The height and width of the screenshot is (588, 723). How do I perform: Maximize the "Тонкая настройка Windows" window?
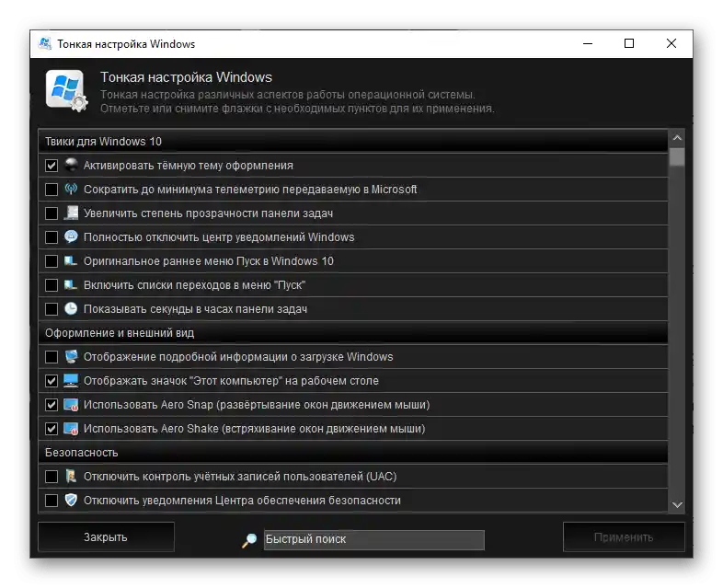point(629,44)
